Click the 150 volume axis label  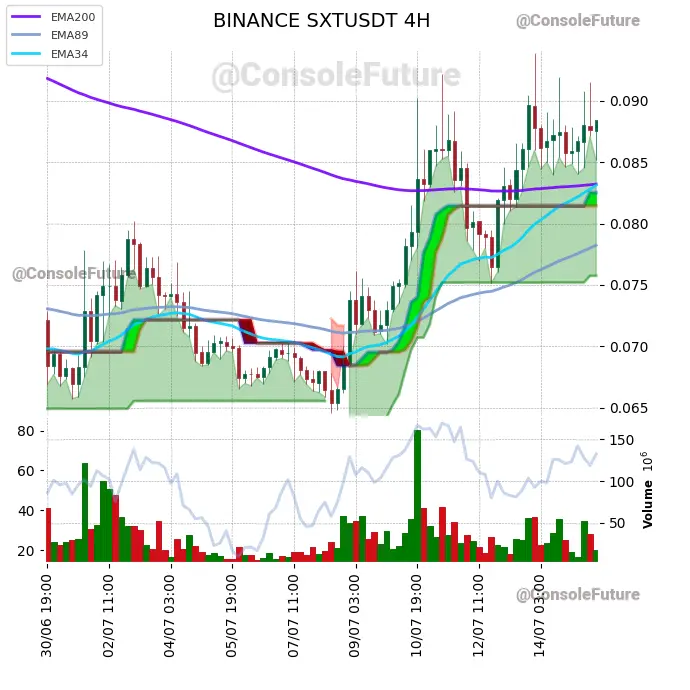point(622,440)
